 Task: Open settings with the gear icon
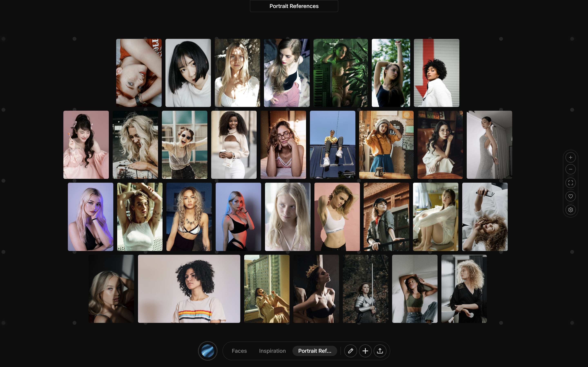[x=571, y=210]
